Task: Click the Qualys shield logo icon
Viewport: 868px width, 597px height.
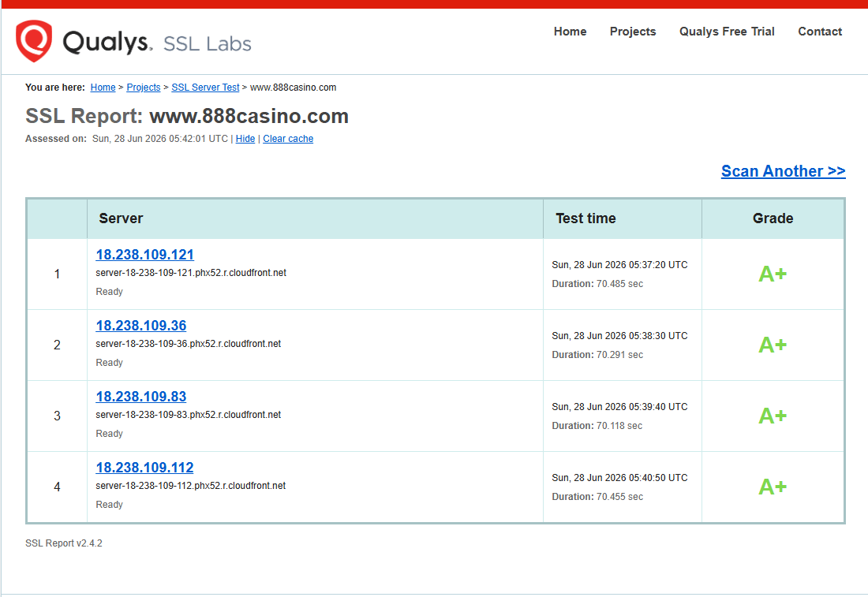Action: coord(34,41)
